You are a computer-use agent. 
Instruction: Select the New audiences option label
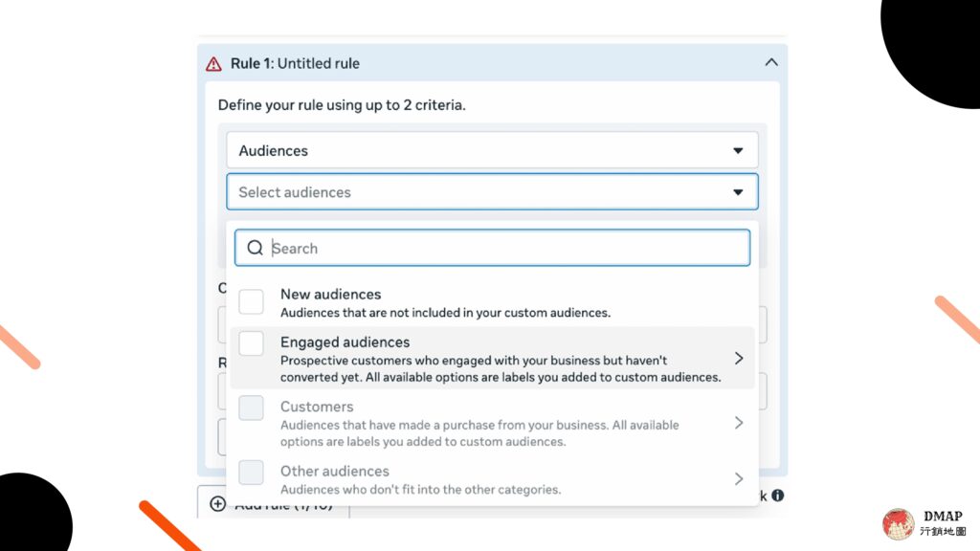click(x=330, y=295)
